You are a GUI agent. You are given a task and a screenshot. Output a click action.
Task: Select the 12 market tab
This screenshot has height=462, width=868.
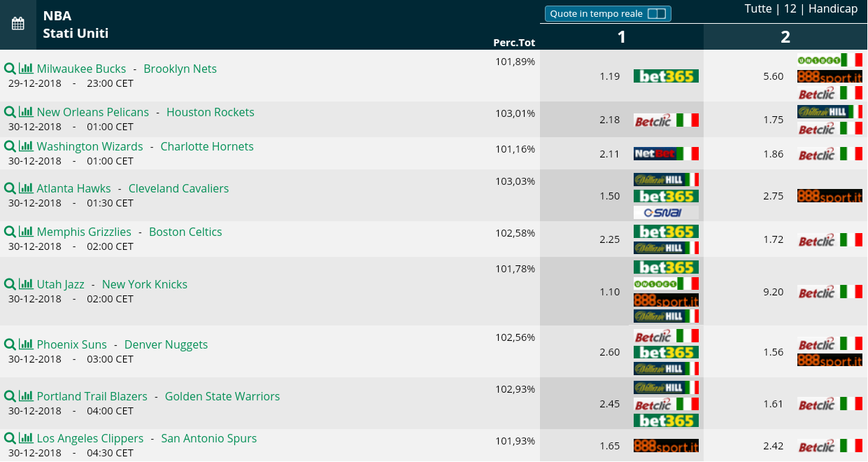[790, 8]
